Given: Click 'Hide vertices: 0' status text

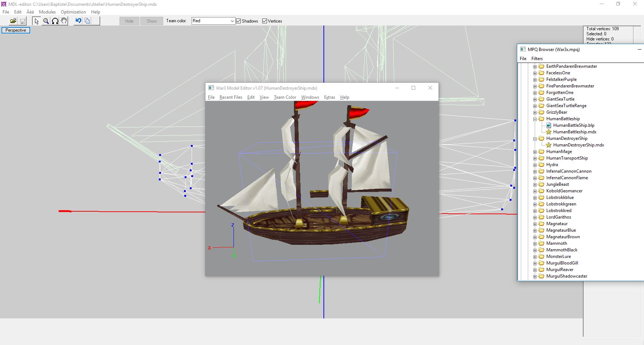Looking at the screenshot, I should pos(600,39).
